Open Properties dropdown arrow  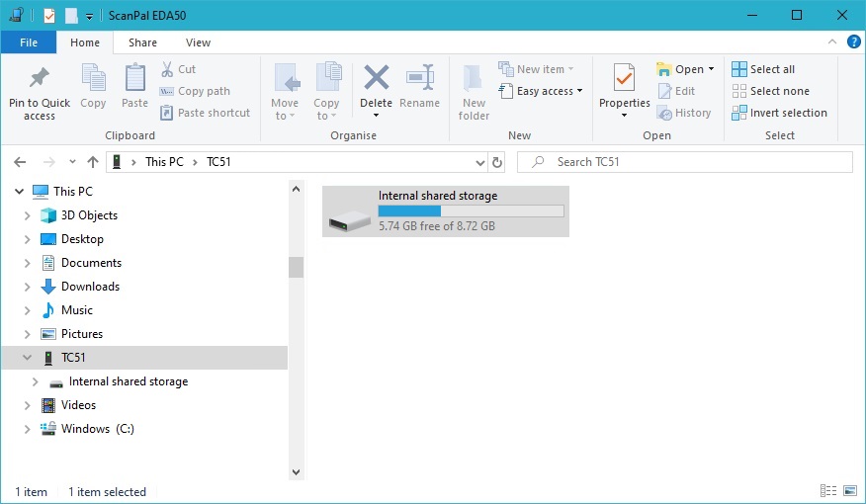pyautogui.click(x=624, y=116)
